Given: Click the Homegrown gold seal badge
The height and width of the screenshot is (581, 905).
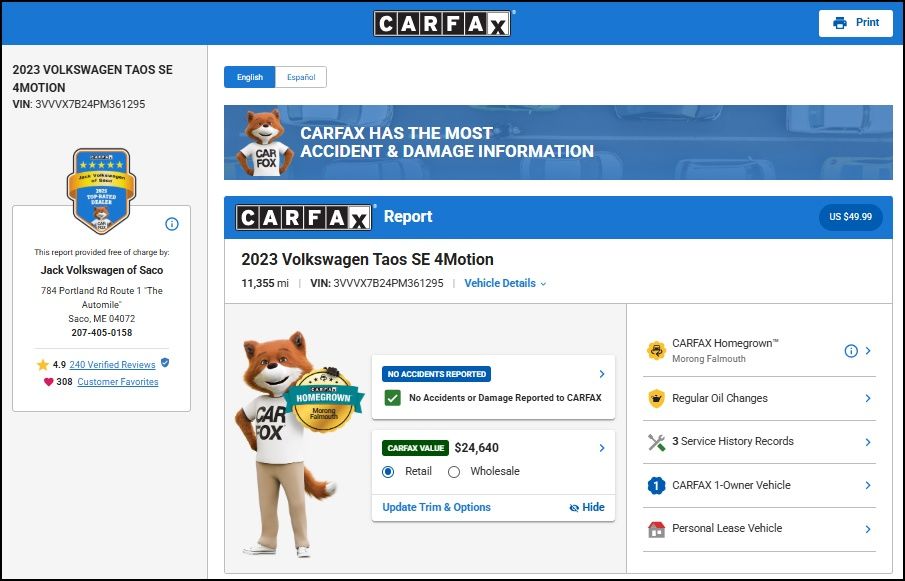Looking at the screenshot, I should (324, 402).
